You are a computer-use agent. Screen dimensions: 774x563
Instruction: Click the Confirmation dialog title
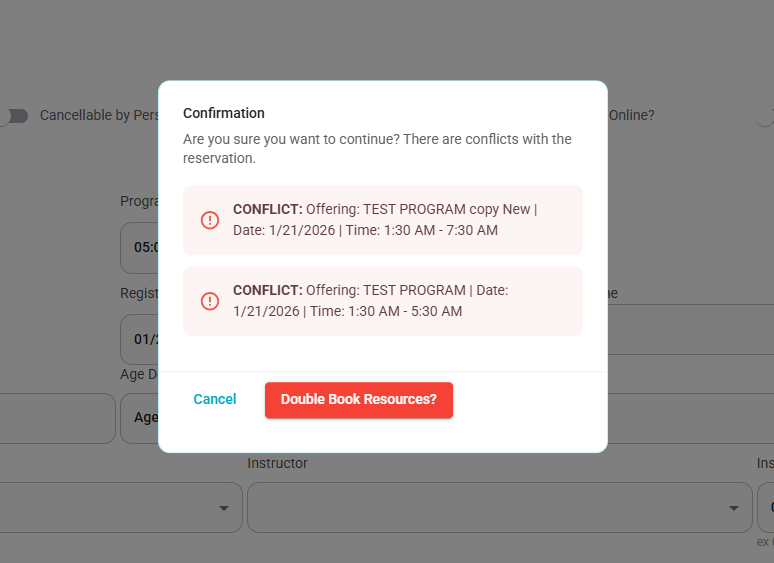(224, 113)
